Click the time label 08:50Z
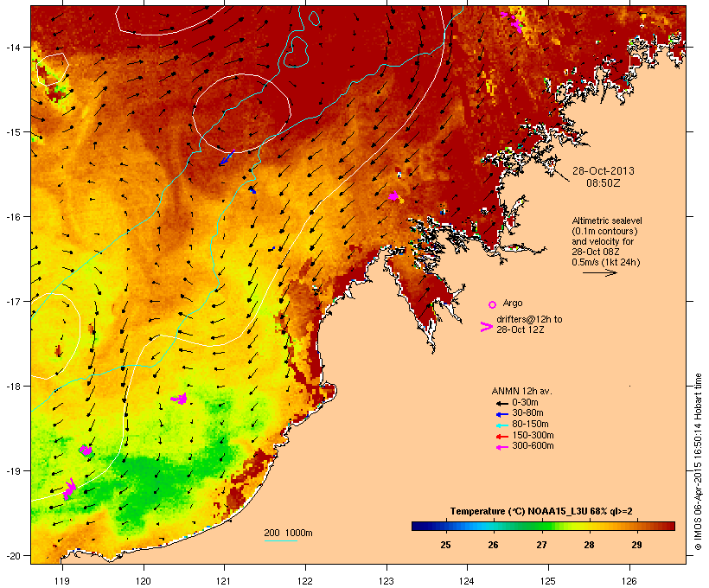The height and width of the screenshot is (588, 709). click(x=604, y=183)
